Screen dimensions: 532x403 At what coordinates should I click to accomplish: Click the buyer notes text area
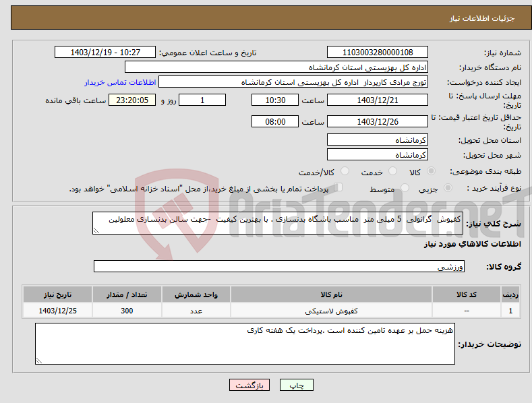coord(245,344)
